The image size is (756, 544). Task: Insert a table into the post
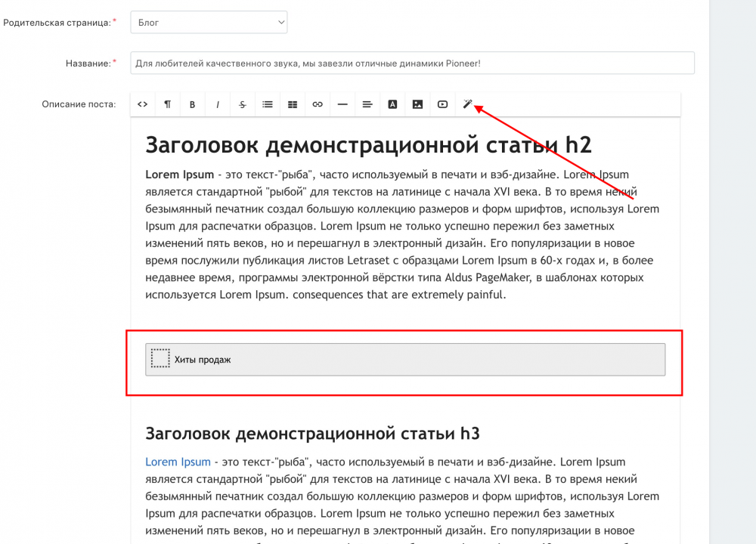(x=292, y=104)
